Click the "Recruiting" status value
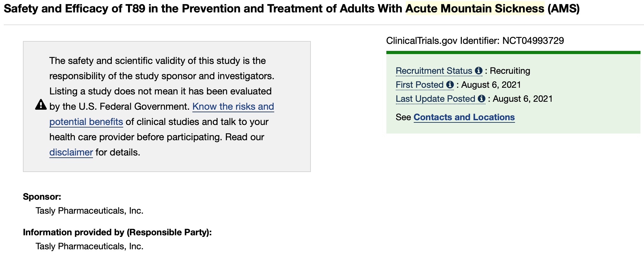The image size is (644, 255). click(x=510, y=71)
